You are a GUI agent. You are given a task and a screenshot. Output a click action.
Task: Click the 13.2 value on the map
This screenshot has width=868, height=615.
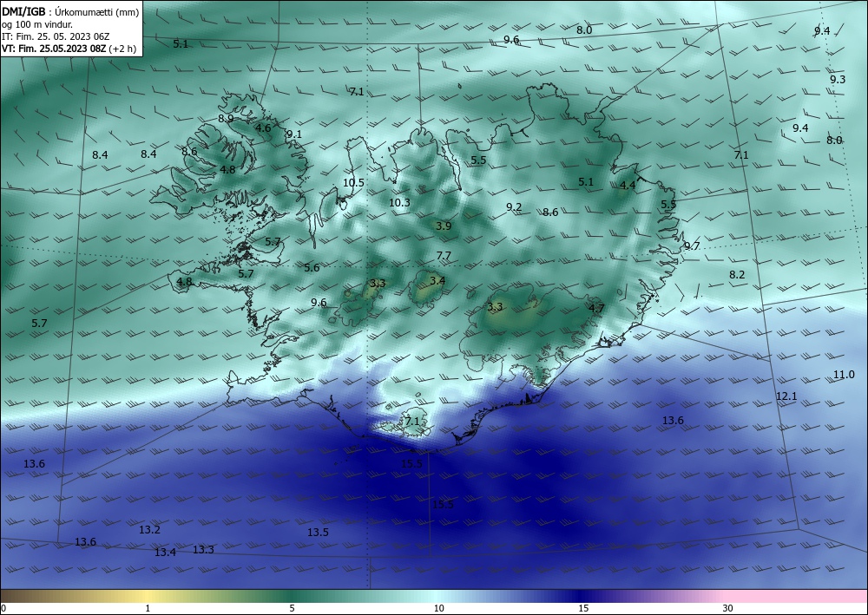[x=149, y=529]
